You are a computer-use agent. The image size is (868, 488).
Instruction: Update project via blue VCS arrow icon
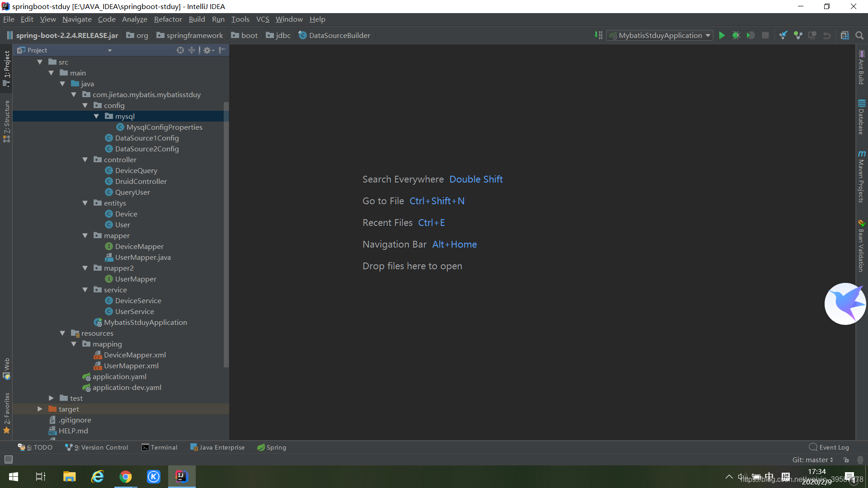(783, 35)
